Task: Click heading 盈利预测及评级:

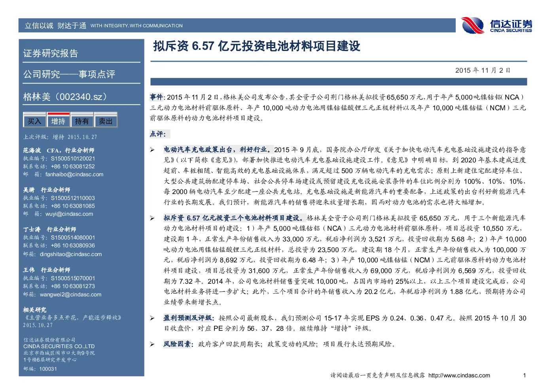Action: 189,318
